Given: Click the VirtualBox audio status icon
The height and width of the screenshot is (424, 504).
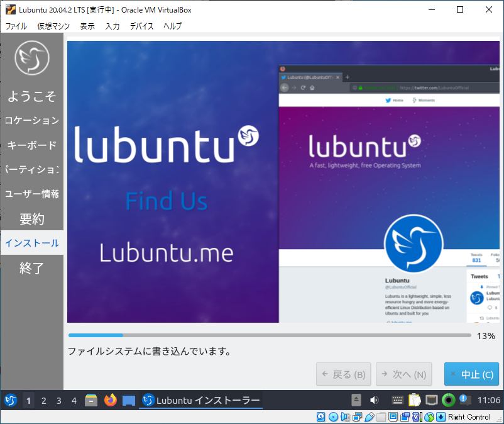Looking at the screenshot, I should coord(345,417).
